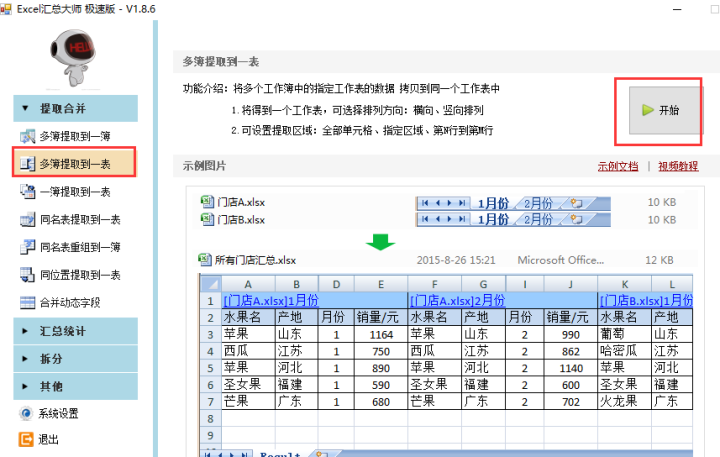720x457 pixels.
Task: Click the example image thumbnail
Action: coord(445,322)
